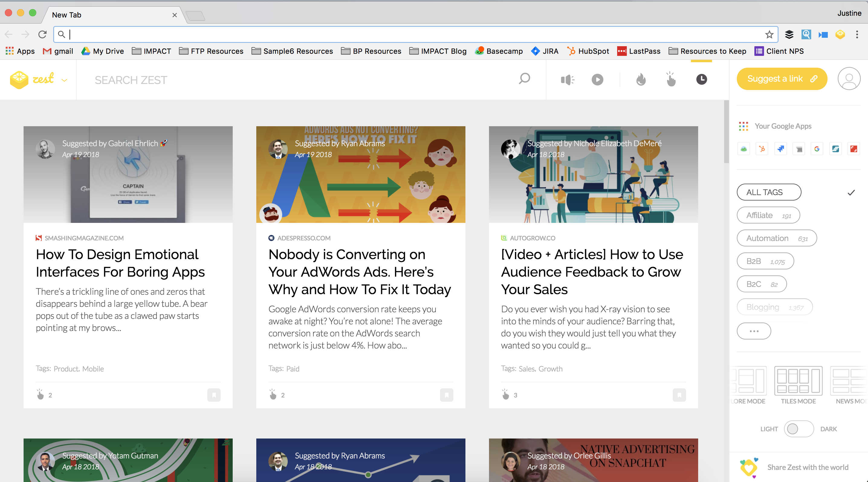The width and height of the screenshot is (868, 482).
Task: Click the clicks hand icon on Autogrow card
Action: coord(505,394)
